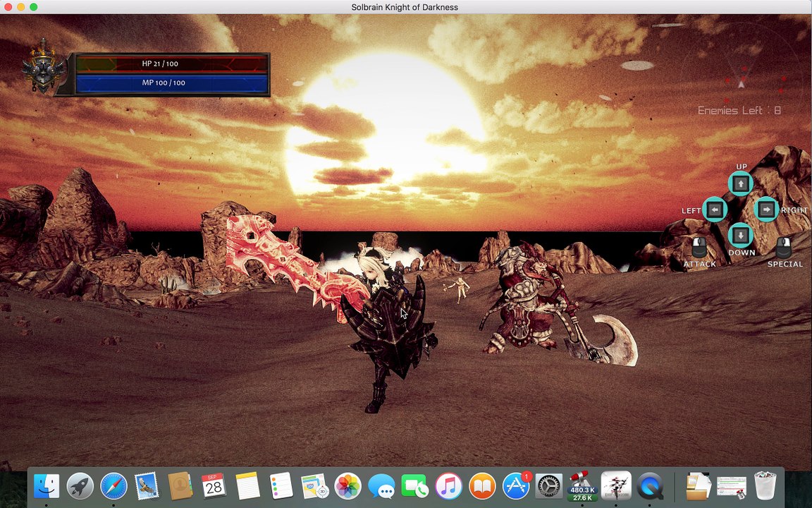Click the DOWN arrow control button

[x=741, y=235]
